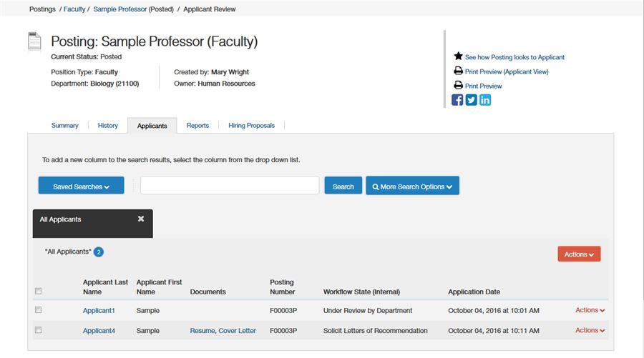644x358 pixels.
Task: Open the orange Actions dropdown button
Action: click(579, 254)
